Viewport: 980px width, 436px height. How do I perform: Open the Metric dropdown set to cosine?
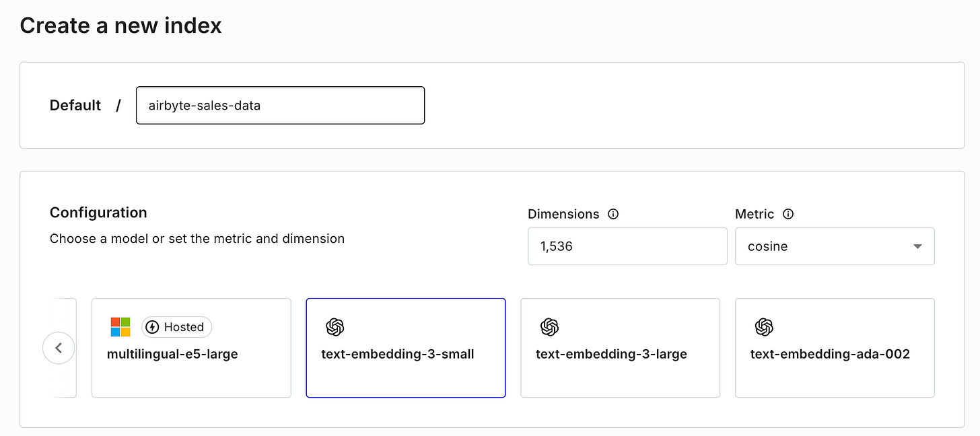835,246
